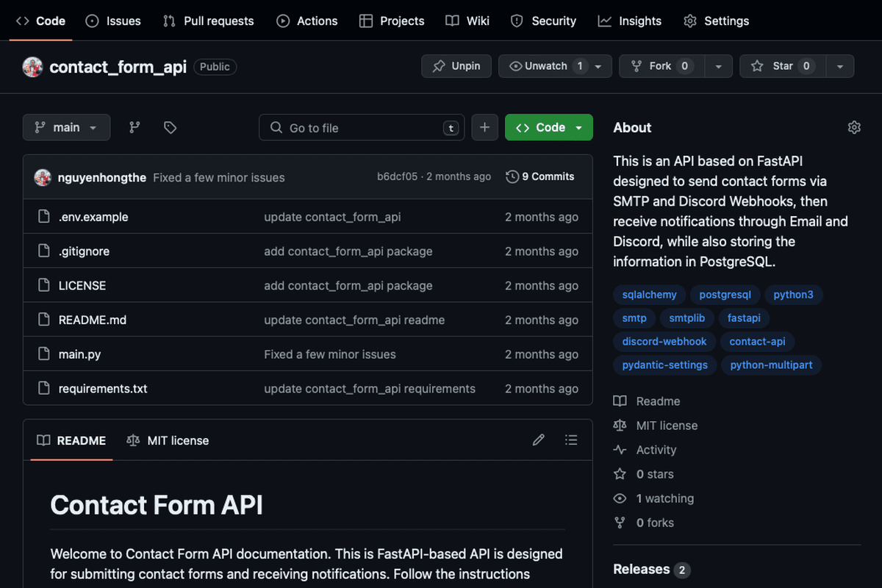Screen dimensions: 882x588
Task: Open the tags icon next to branches
Action: (x=170, y=127)
